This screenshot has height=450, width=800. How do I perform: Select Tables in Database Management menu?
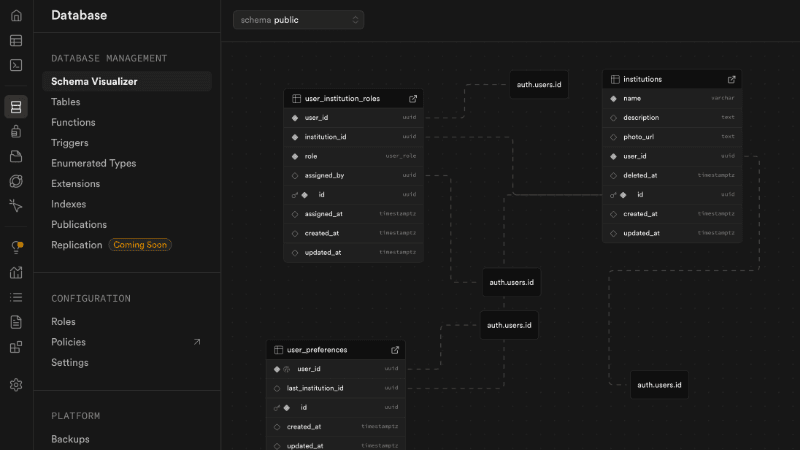[x=66, y=102]
